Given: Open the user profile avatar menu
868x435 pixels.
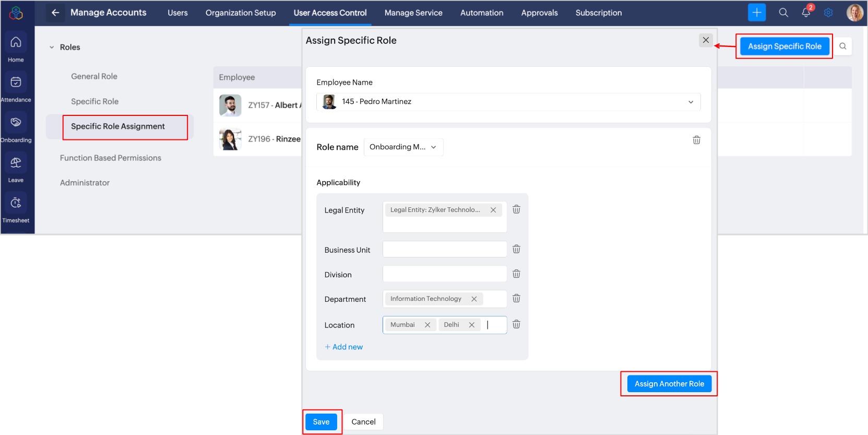Looking at the screenshot, I should pos(854,13).
